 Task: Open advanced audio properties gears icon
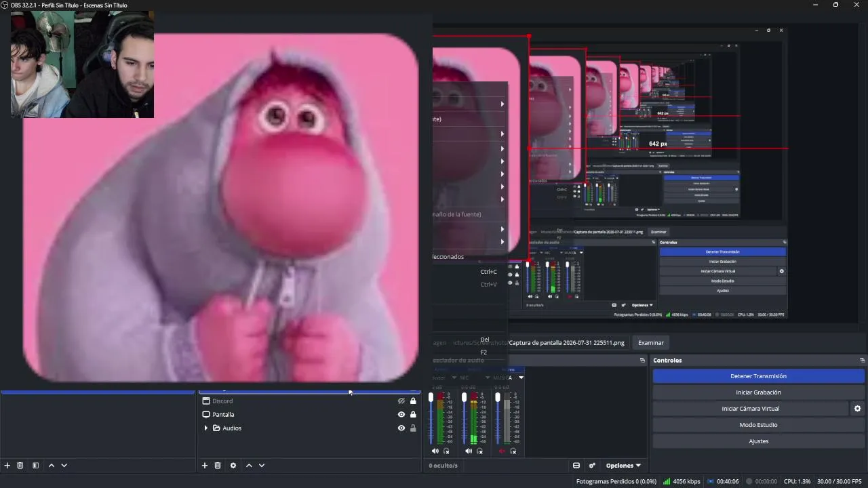[x=592, y=466]
